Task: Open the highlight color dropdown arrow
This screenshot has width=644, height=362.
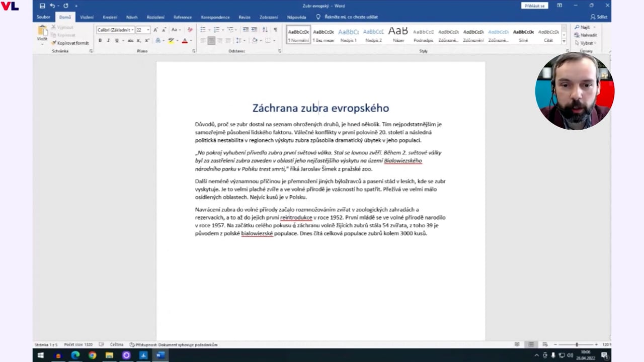Action: [x=177, y=40]
